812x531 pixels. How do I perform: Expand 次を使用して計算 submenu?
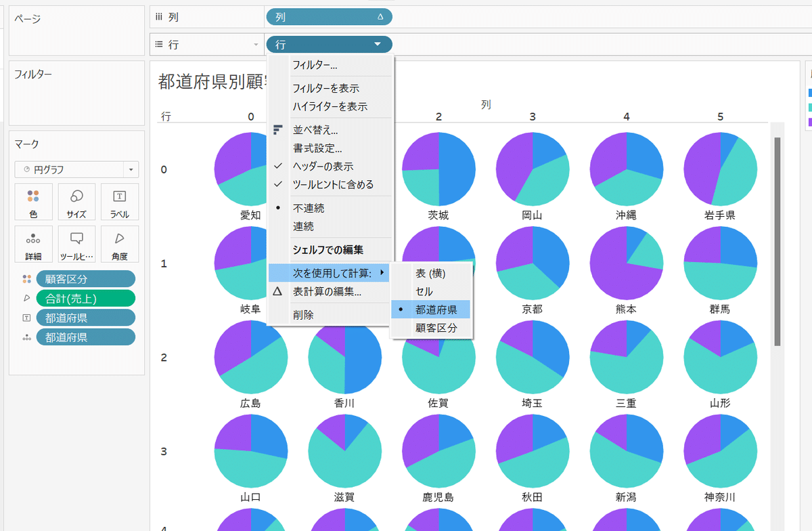(330, 273)
